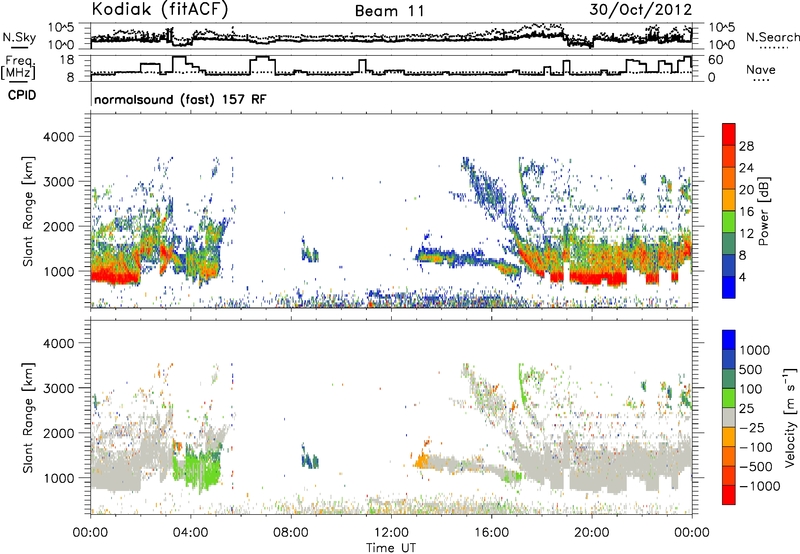
Task: Click the "Slant Range [km]" label of velocity panel
Action: [x=28, y=417]
